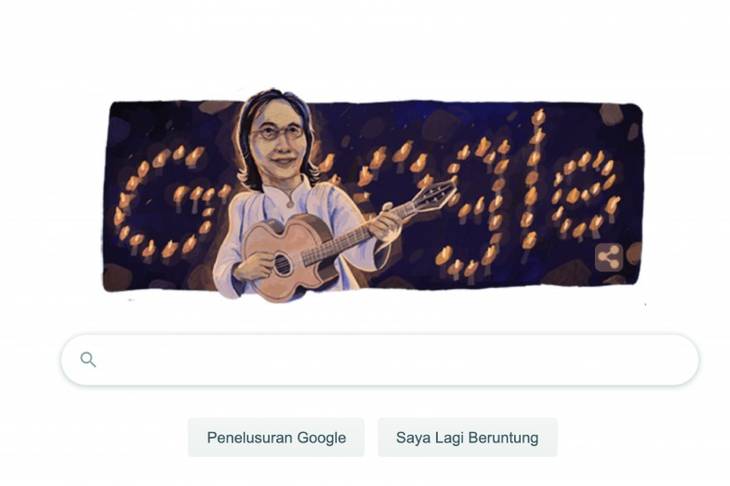Click the guitar's round sound hole
The width and height of the screenshot is (730, 486).
coord(282,264)
